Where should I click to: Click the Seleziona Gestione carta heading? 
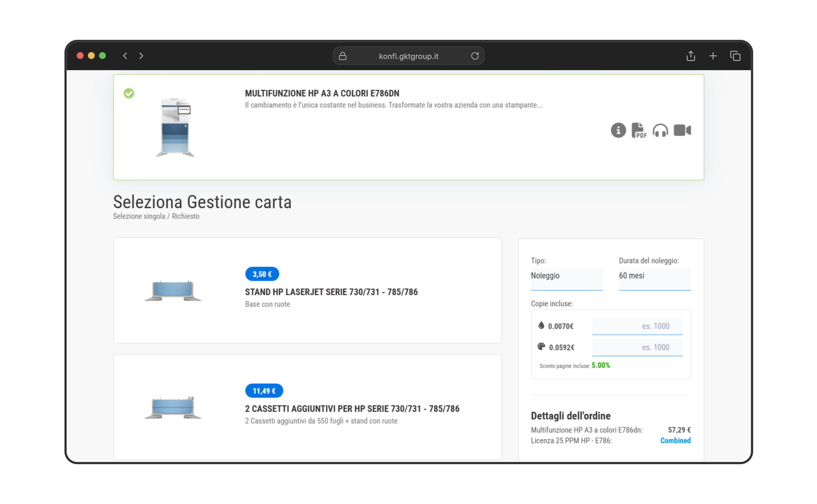(x=202, y=202)
